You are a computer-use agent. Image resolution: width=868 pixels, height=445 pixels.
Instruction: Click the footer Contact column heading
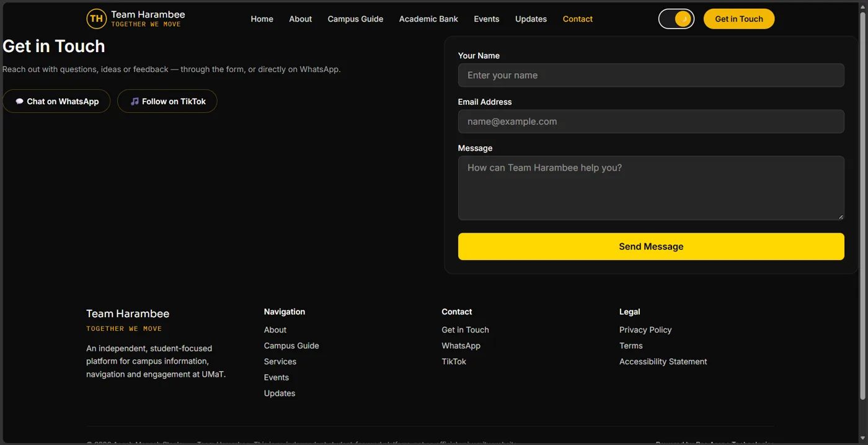tap(456, 312)
